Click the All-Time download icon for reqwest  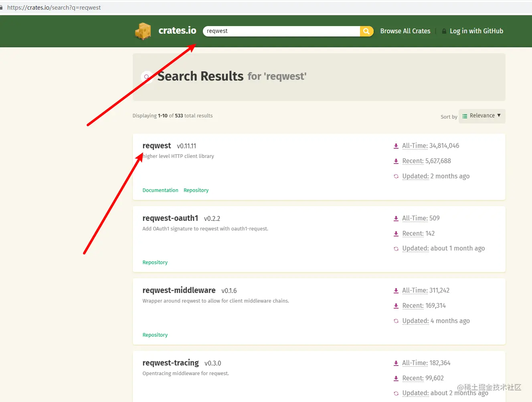pyautogui.click(x=396, y=146)
